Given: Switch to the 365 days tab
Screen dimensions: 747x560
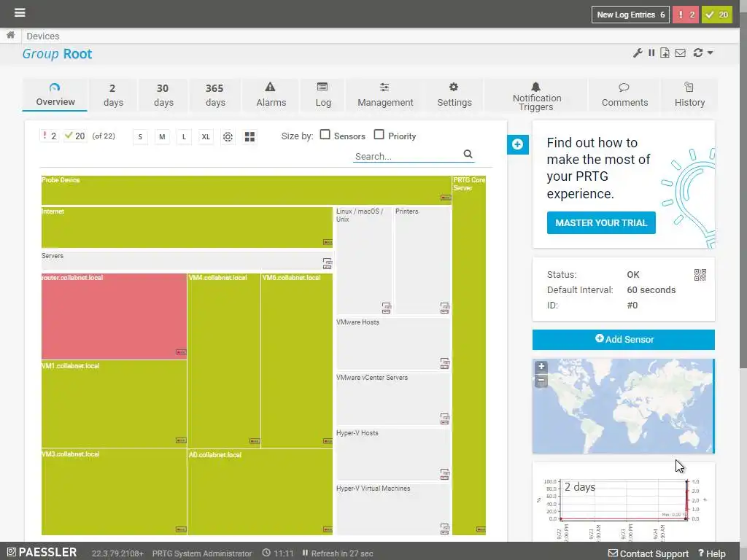Looking at the screenshot, I should point(215,95).
